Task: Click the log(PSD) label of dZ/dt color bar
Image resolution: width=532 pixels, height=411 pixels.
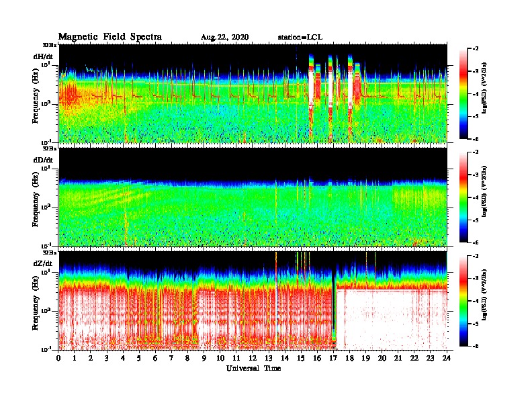Action: 484,295
